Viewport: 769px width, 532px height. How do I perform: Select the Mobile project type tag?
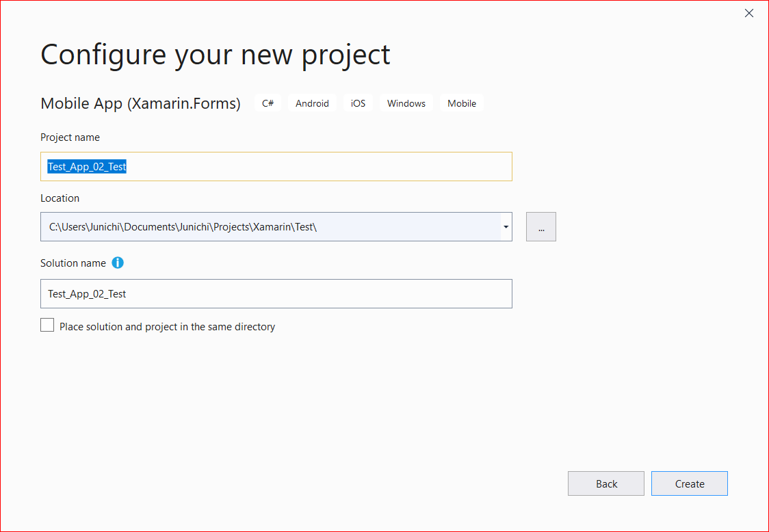[462, 103]
